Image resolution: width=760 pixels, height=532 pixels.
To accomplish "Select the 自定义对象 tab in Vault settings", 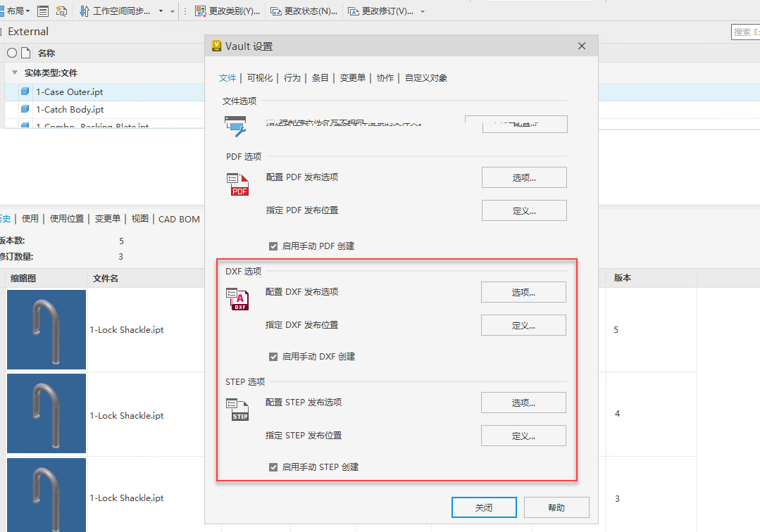I will click(426, 78).
